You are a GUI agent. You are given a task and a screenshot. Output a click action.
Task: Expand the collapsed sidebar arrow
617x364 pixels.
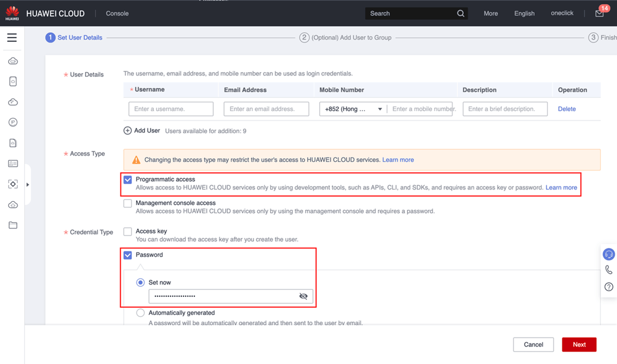point(27,184)
